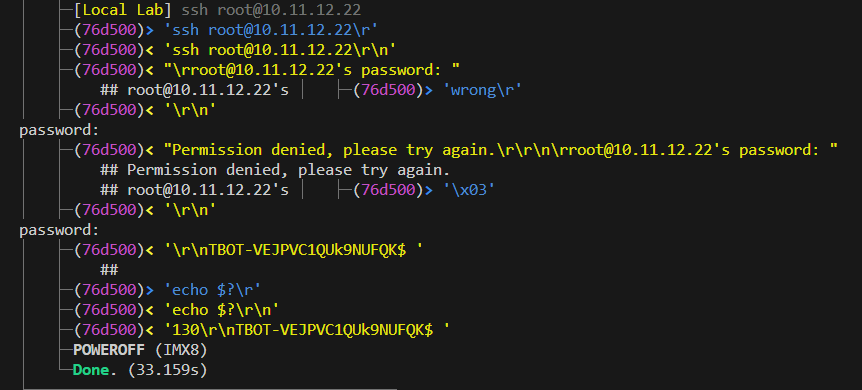
Task: Click the (33.159s) duration text
Action: click(167, 370)
